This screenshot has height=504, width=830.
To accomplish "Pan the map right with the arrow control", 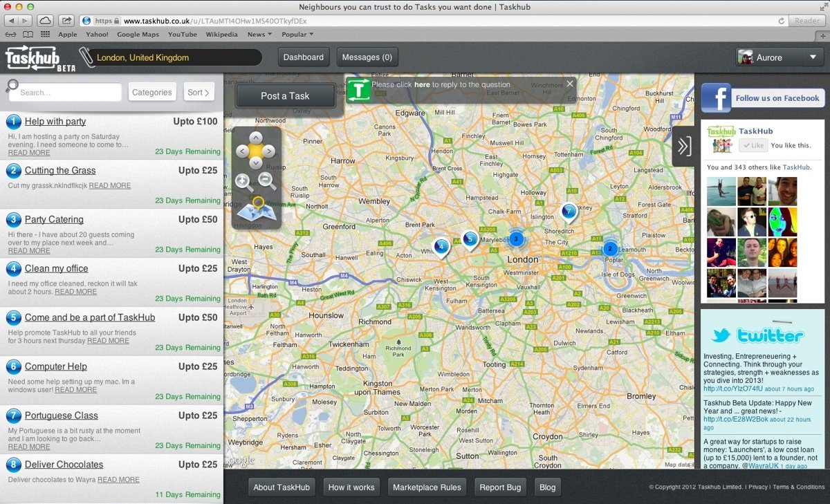I will [x=270, y=151].
